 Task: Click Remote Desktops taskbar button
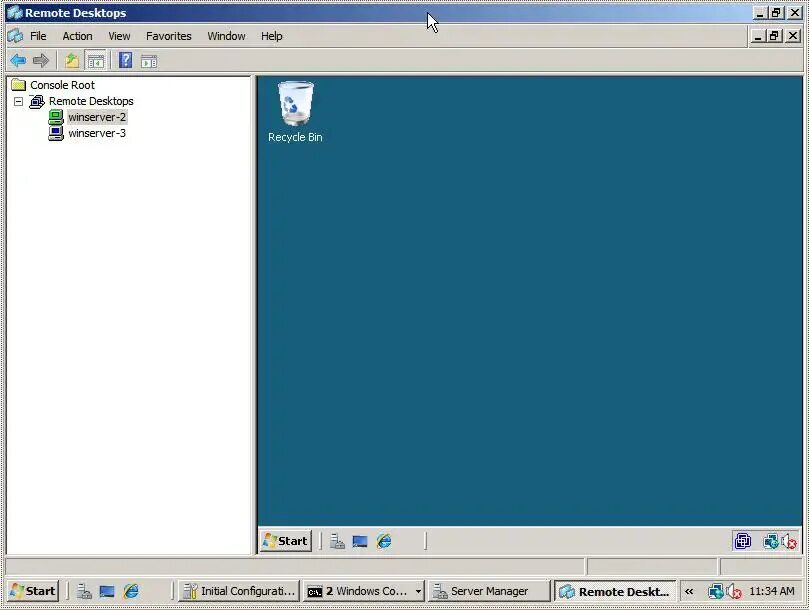[x=615, y=591]
